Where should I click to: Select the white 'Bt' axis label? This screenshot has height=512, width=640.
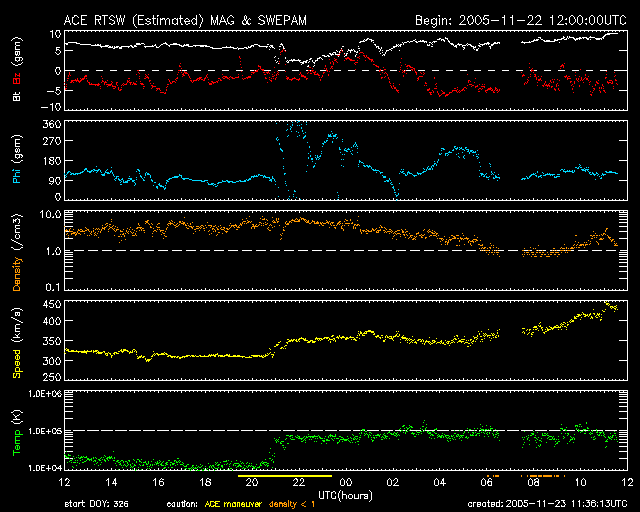click(17, 96)
